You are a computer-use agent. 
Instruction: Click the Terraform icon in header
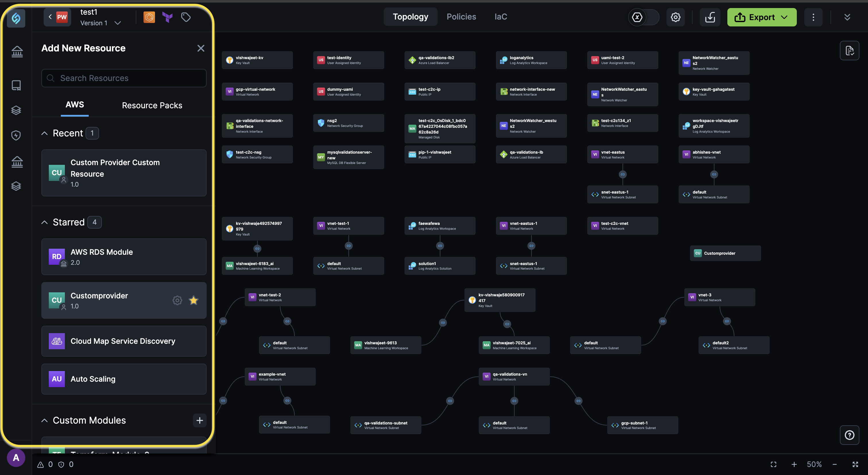point(167,17)
